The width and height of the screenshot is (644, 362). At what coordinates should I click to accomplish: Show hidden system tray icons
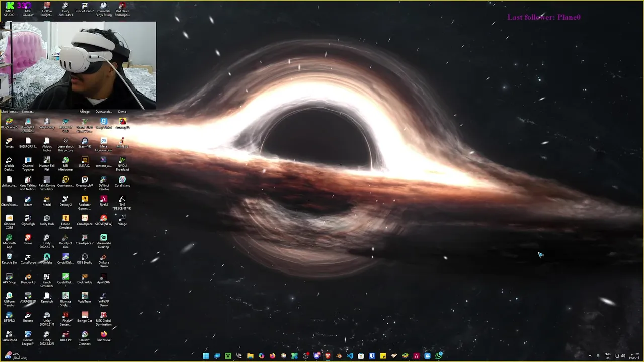point(590,356)
